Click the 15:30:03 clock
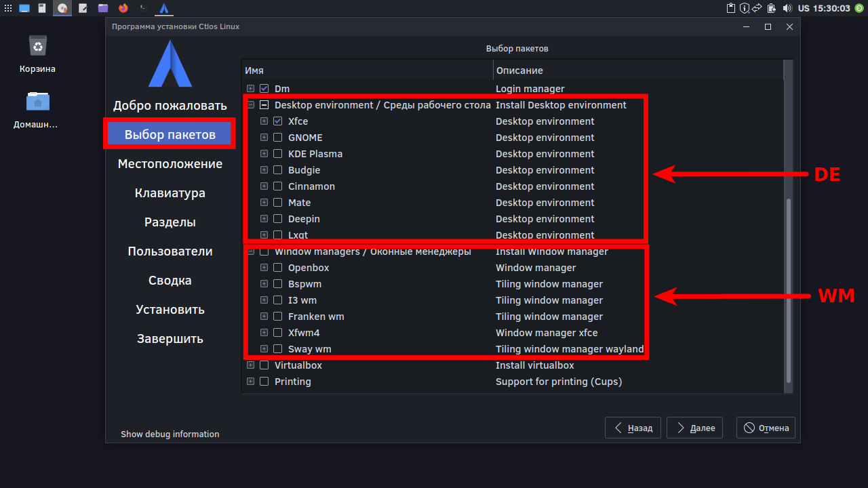Image resolution: width=868 pixels, height=488 pixels. 833,8
